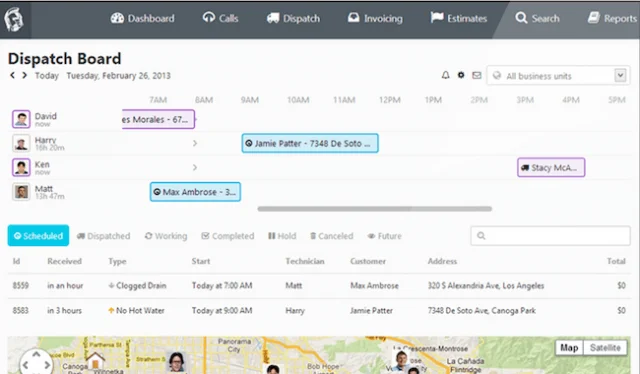Sort by the Received column header
This screenshot has width=640, height=374.
coord(64,261)
